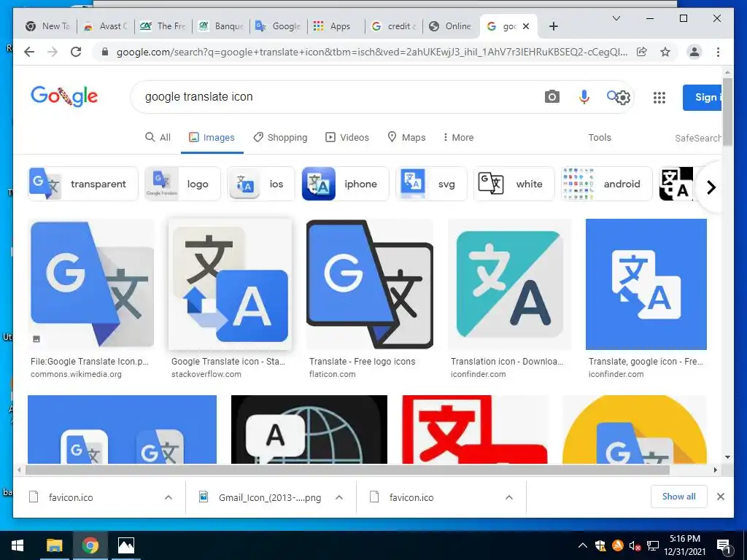Screen dimensions: 747x560
Task: Show next suggestion chips arrow
Action: (711, 187)
